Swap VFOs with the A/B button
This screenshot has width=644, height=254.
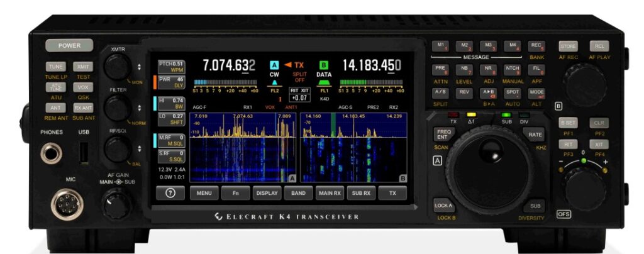(x=440, y=93)
